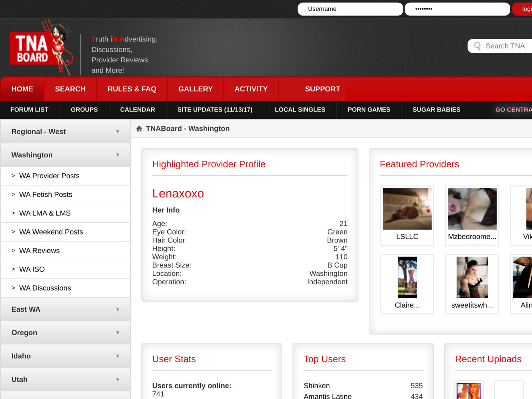Click the LSLLC provider name

click(x=407, y=237)
